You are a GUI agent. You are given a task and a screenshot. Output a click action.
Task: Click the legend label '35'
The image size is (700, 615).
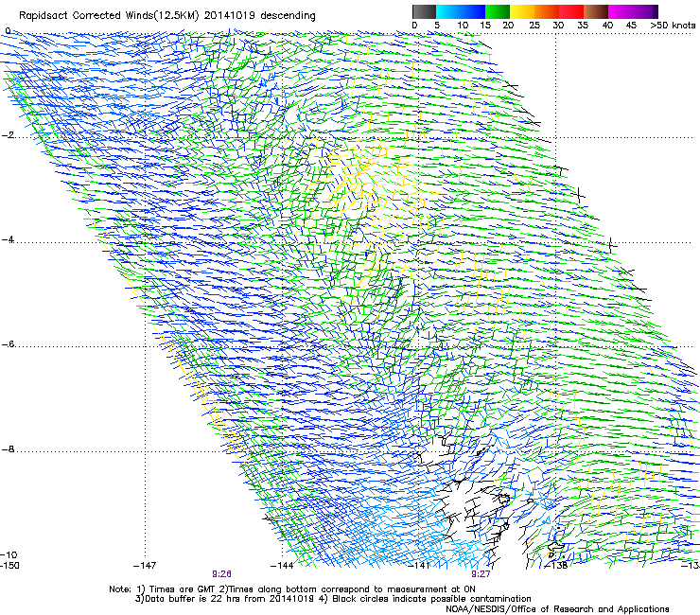coord(583,26)
